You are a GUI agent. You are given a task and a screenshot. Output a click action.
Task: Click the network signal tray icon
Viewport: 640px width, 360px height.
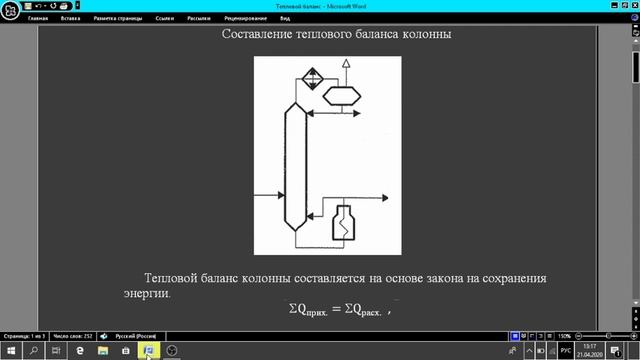pos(552,351)
